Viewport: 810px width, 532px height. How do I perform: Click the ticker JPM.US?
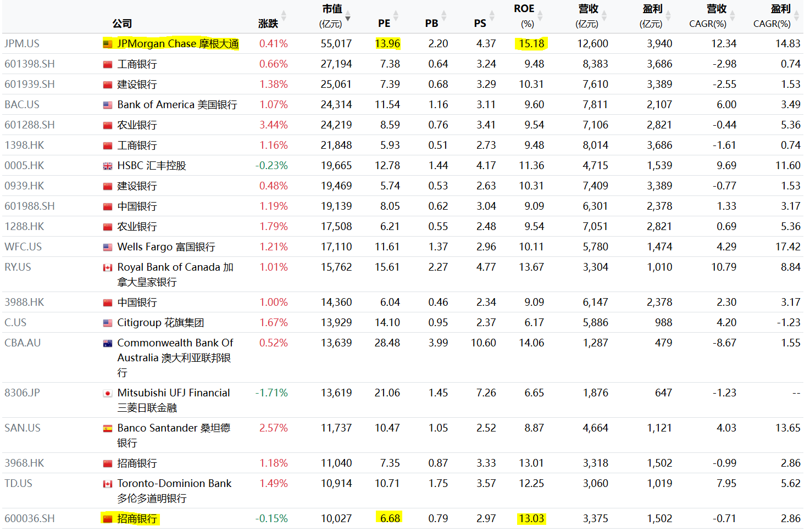click(x=22, y=44)
